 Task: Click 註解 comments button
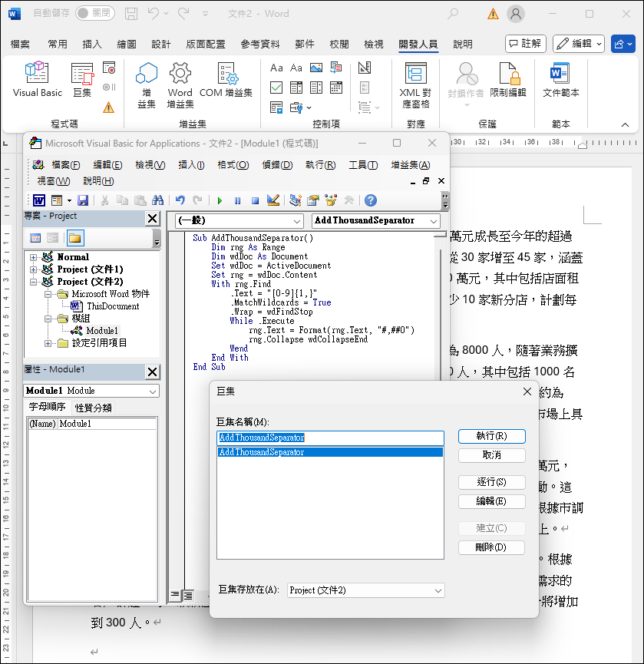pos(526,44)
